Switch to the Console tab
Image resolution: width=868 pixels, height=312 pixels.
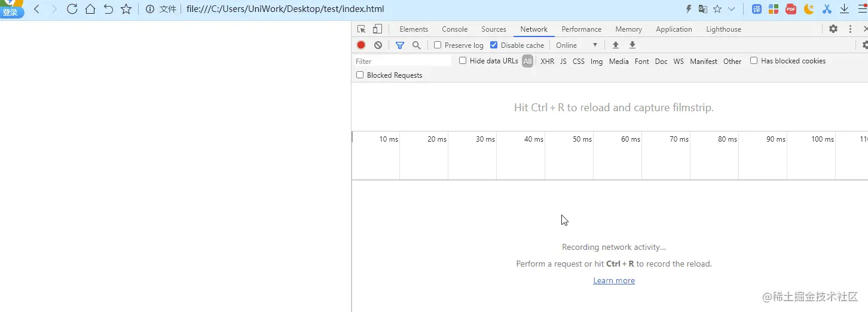[455, 29]
